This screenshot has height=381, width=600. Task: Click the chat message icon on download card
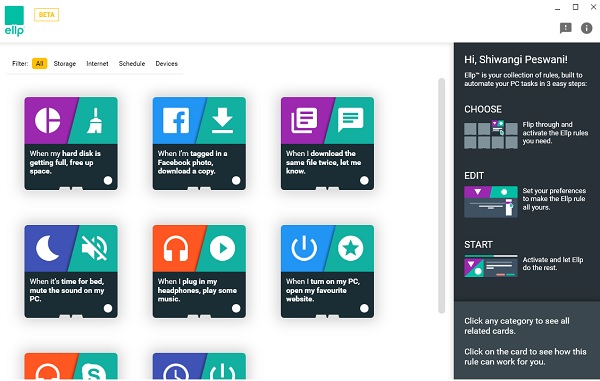(350, 120)
